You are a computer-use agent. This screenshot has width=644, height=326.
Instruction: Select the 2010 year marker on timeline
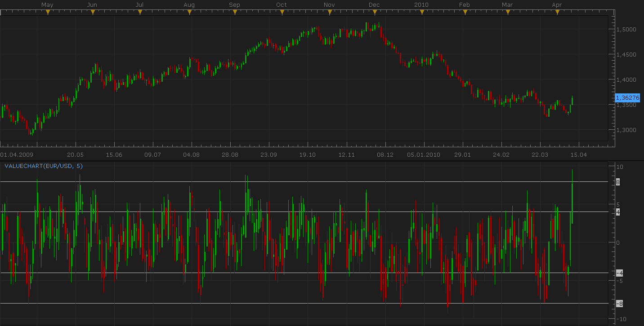click(x=422, y=12)
